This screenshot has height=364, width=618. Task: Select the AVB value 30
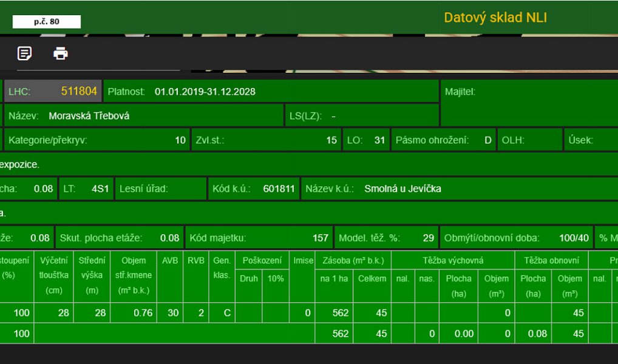[x=173, y=313]
